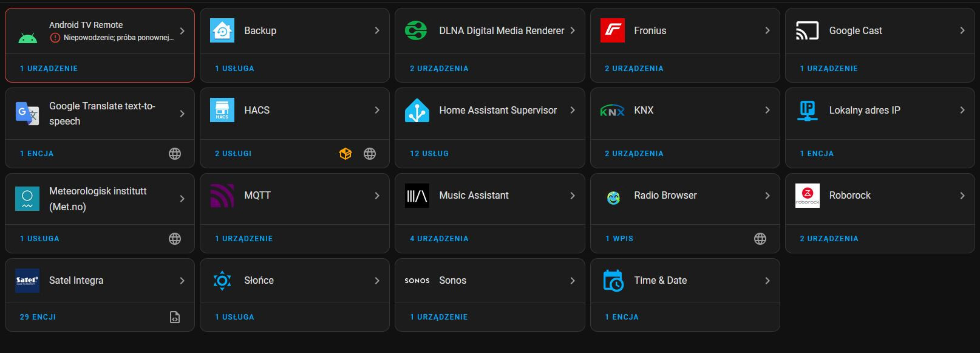Click the Home Assistant Supervisor logo icon
980x353 pixels.
click(417, 110)
